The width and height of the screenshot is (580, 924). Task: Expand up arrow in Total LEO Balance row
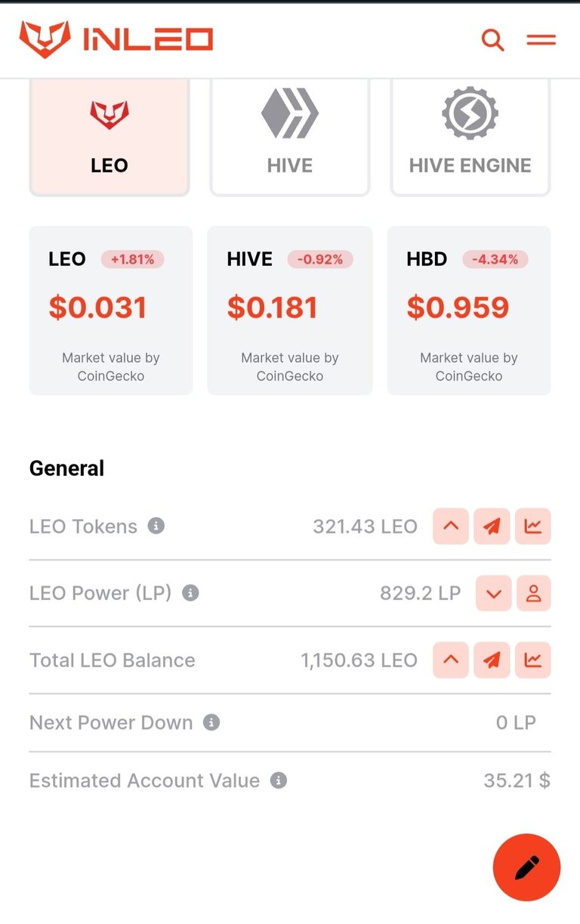coord(451,660)
